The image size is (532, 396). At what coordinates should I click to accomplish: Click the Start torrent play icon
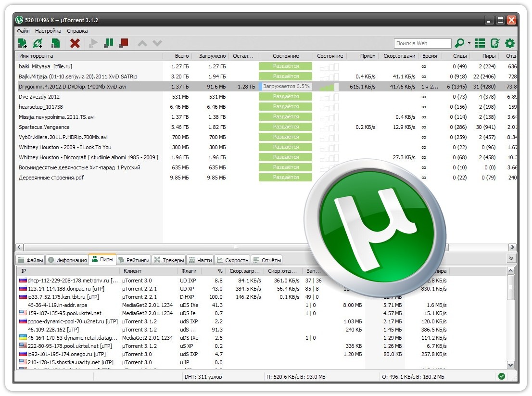tap(93, 43)
